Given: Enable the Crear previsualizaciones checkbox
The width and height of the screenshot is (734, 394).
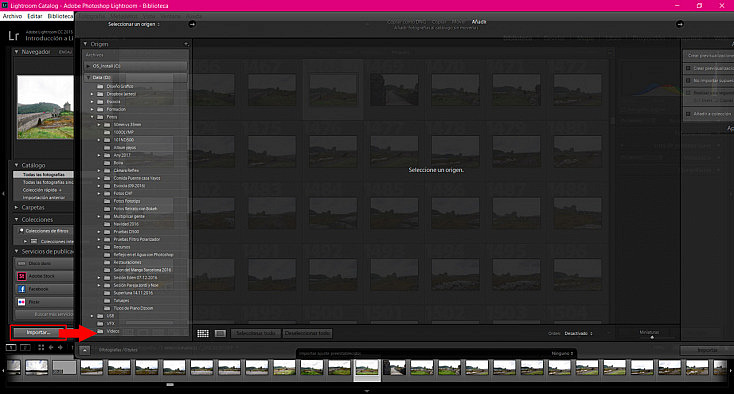Looking at the screenshot, I should (x=688, y=68).
